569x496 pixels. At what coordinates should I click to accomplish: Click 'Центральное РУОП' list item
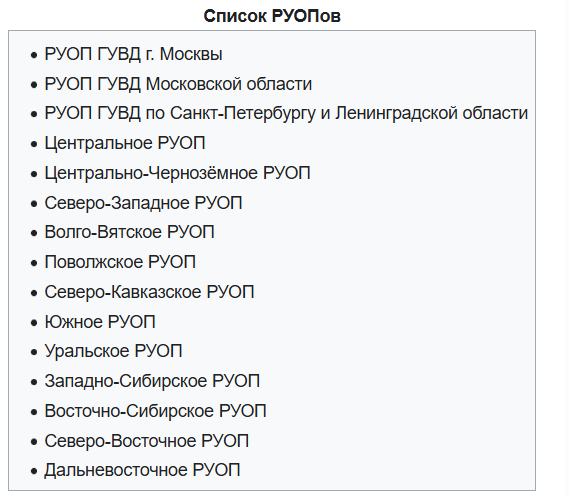coord(125,143)
